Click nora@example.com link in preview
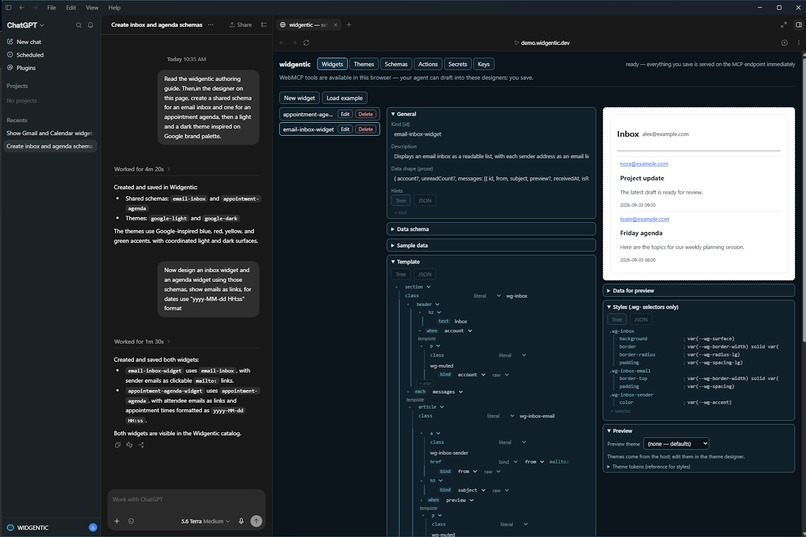Image resolution: width=806 pixels, height=537 pixels. click(x=644, y=164)
